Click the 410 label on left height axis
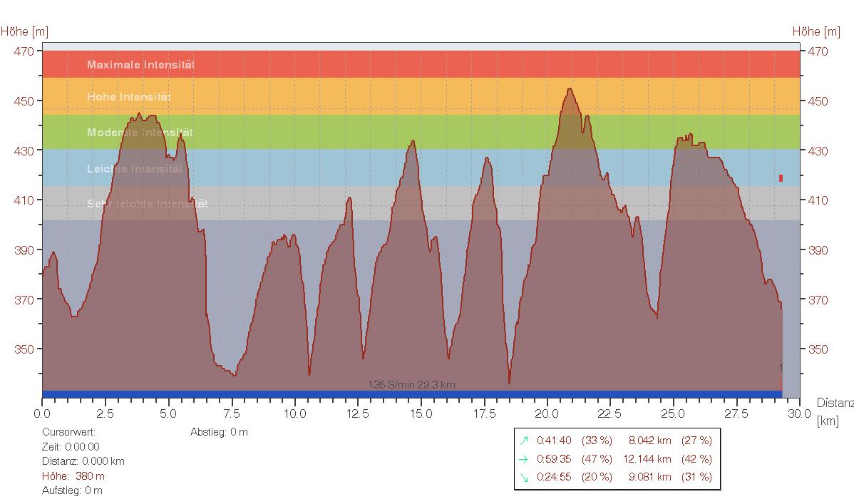854x504 pixels. 24,200
